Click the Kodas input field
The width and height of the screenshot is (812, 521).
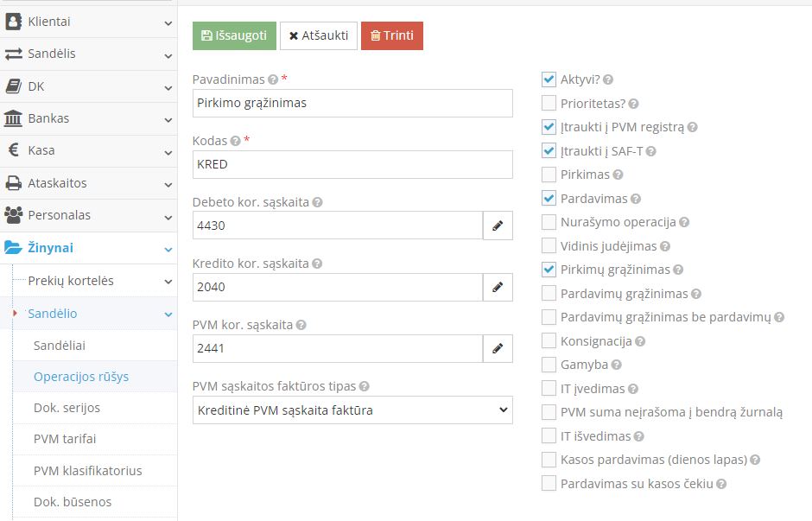(x=352, y=164)
